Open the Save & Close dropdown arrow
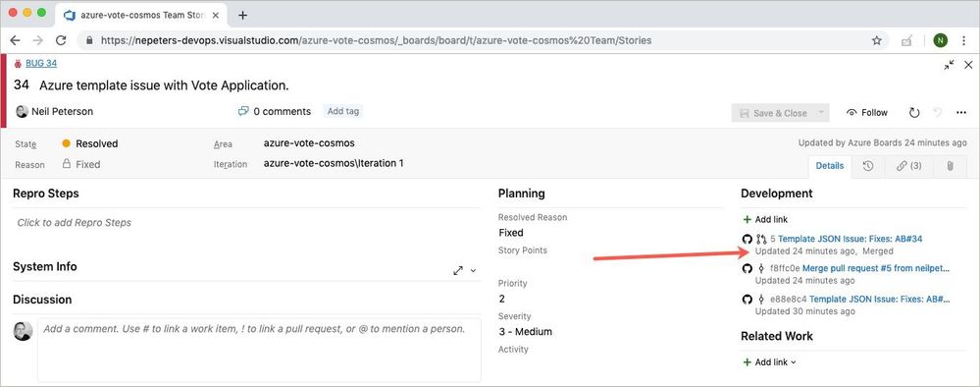Image resolution: width=980 pixels, height=387 pixels. pos(821,113)
